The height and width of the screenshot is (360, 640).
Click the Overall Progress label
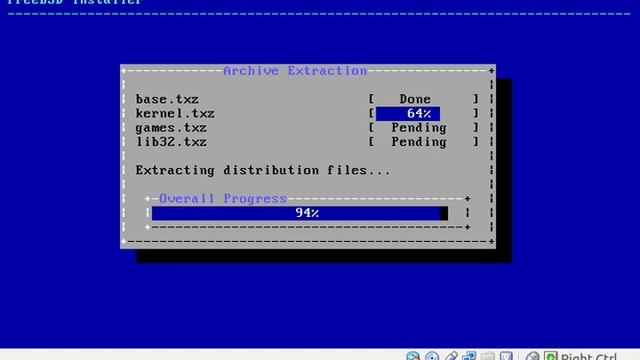coord(223,199)
